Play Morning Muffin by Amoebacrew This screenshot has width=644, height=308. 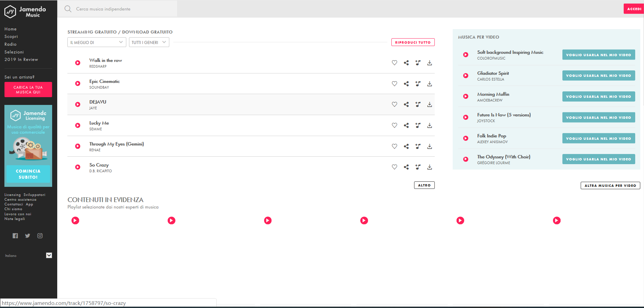coord(466,96)
